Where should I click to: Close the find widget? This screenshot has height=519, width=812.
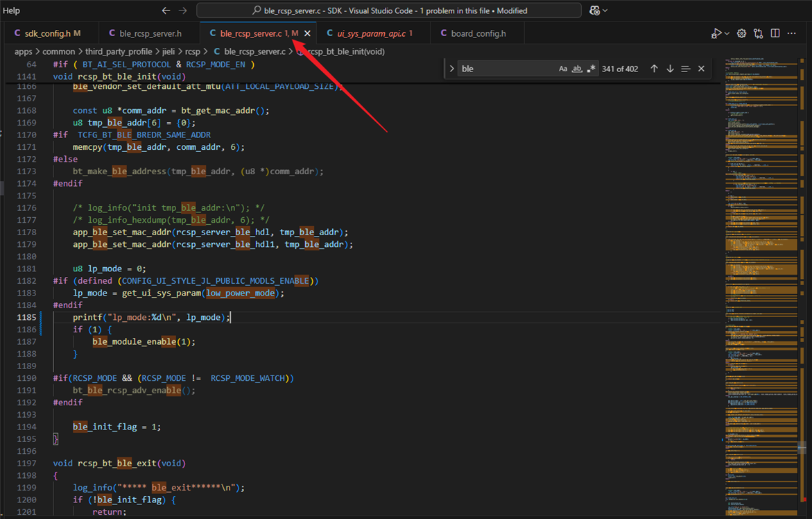click(x=701, y=69)
